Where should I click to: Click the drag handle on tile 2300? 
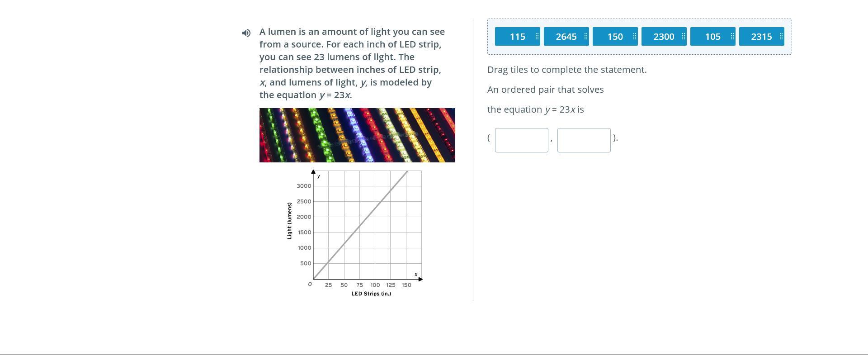pos(684,37)
